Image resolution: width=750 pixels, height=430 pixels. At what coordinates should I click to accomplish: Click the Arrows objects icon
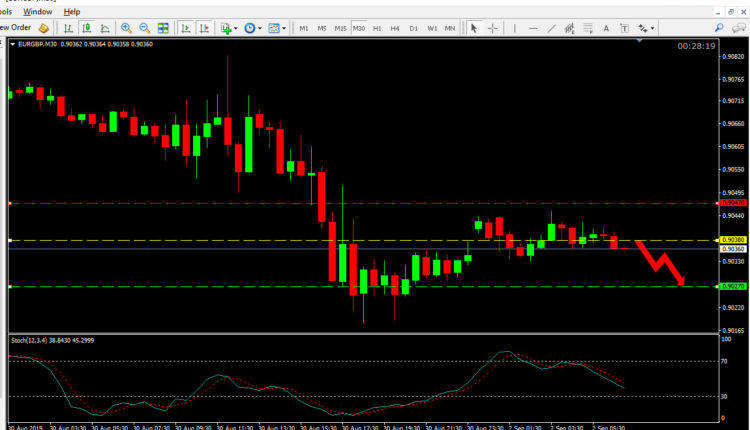click(643, 29)
